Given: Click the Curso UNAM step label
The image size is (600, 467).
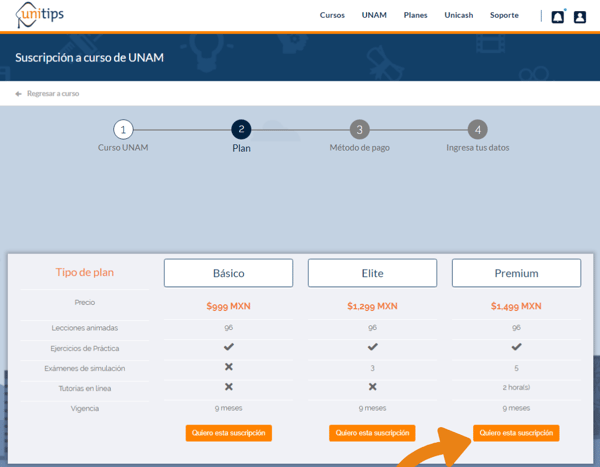Looking at the screenshot, I should pos(123,148).
